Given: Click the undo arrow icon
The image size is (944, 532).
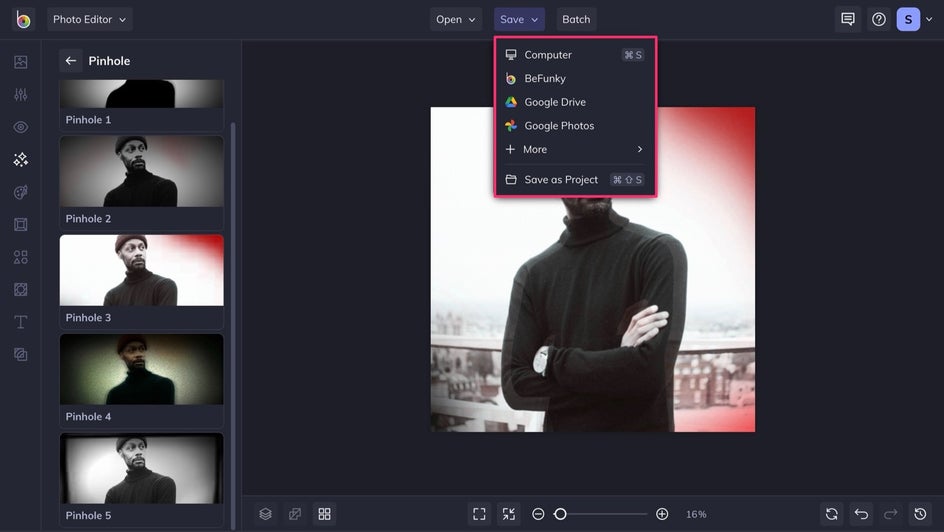Looking at the screenshot, I should [861, 514].
